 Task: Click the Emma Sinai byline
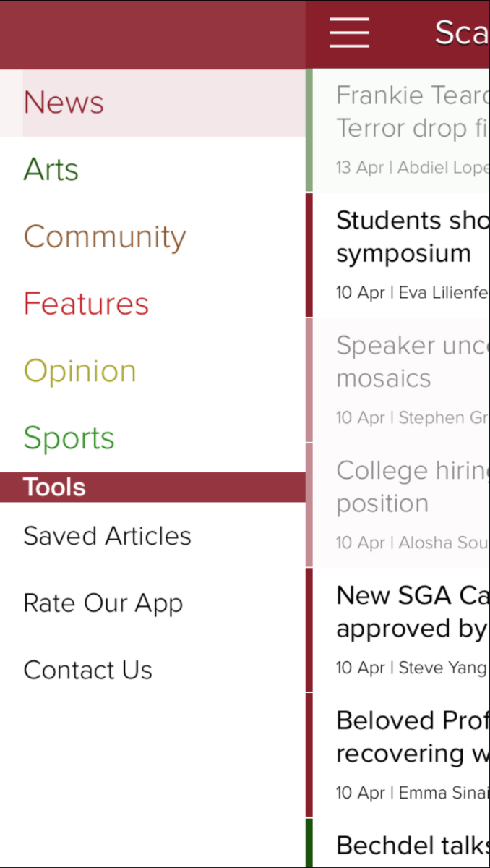pos(443,793)
